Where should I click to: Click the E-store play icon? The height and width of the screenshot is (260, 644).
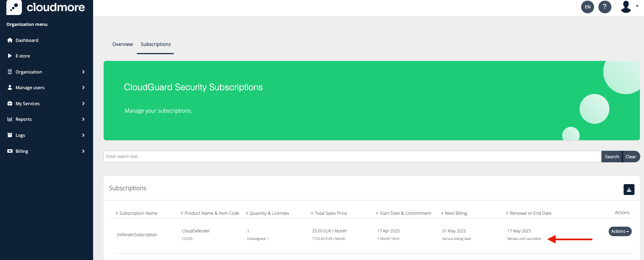pyautogui.click(x=10, y=56)
